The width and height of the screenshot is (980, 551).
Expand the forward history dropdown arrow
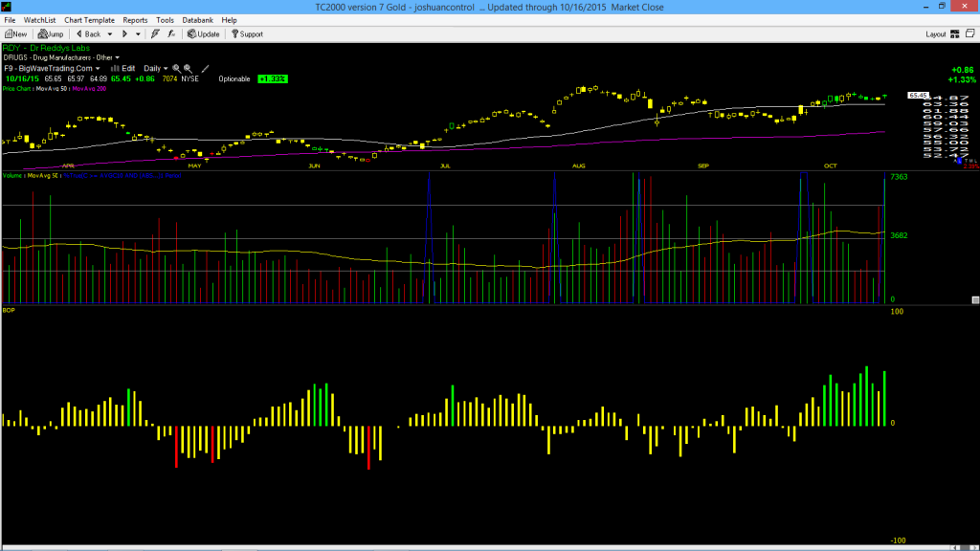click(138, 34)
